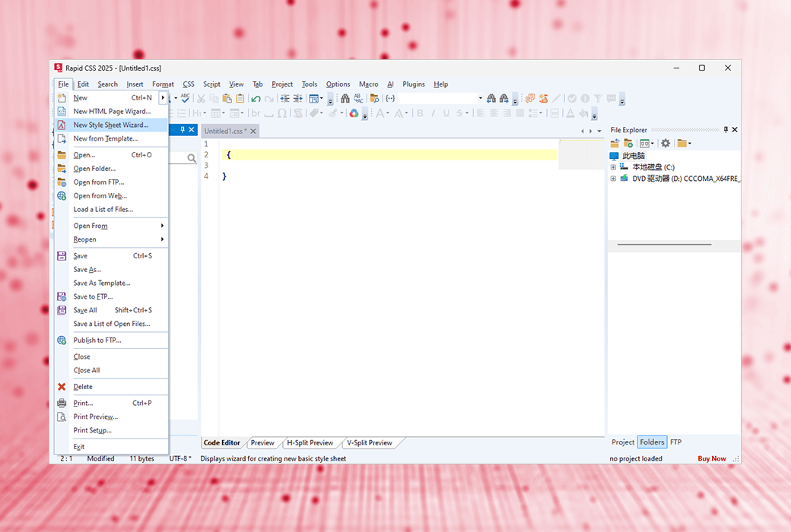791x532 pixels.
Task: Click the Find binoculars icon in main toolbar
Action: [x=345, y=98]
